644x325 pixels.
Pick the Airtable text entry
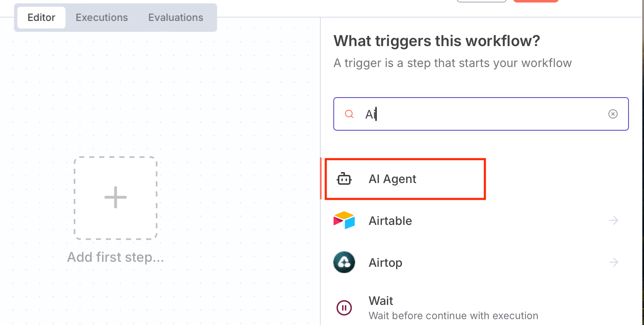390,221
